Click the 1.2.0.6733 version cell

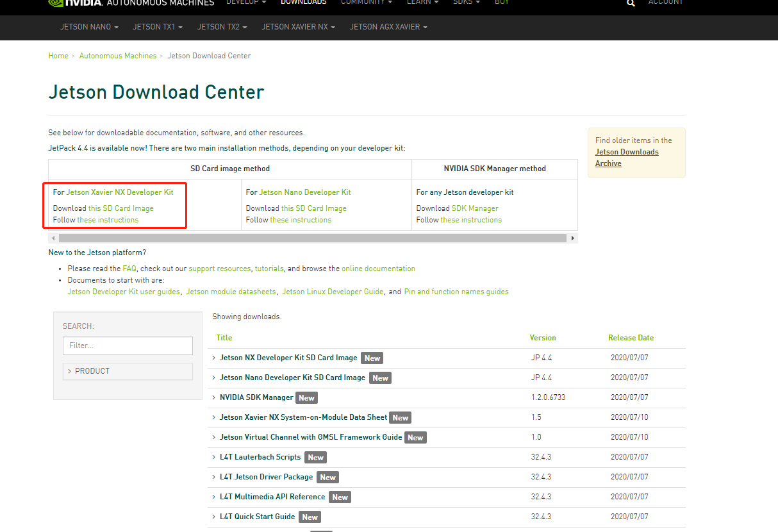click(x=548, y=397)
